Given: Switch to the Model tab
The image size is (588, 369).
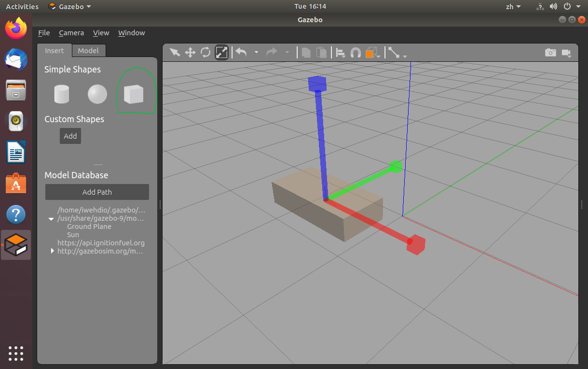Looking at the screenshot, I should (88, 51).
